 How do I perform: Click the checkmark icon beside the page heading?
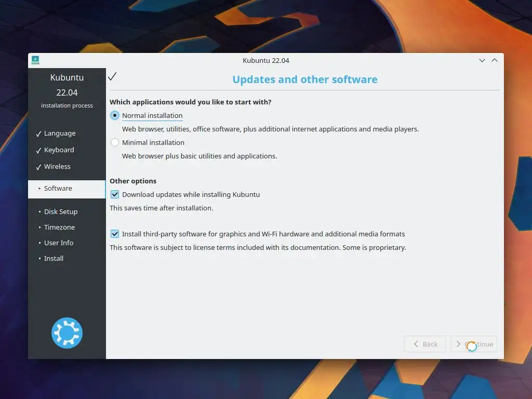pos(112,76)
